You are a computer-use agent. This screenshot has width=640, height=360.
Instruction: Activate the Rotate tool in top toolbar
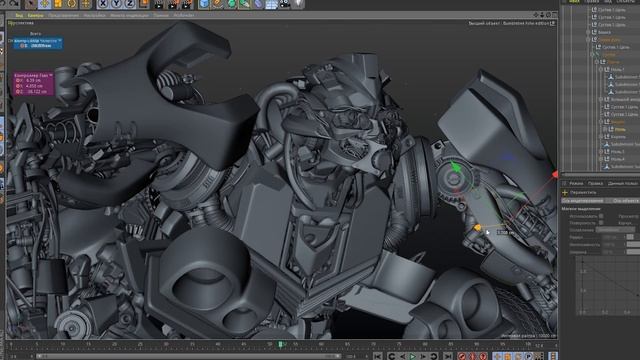point(72,4)
